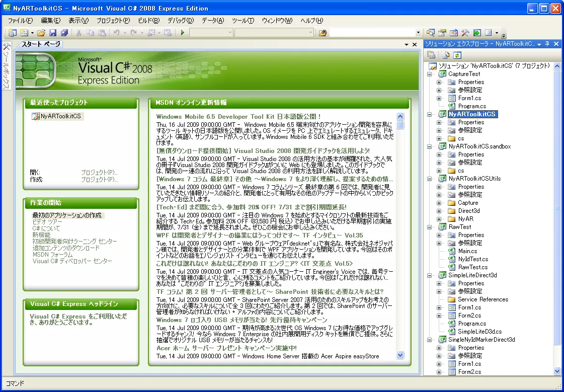Image resolution: width=564 pixels, height=392 pixels.
Task: Click the Toolbox hammer-and-wrench toolbar icon
Action: point(465,33)
